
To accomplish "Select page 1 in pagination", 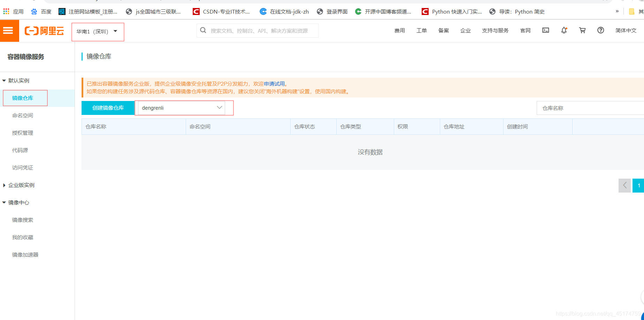I will tap(638, 185).
